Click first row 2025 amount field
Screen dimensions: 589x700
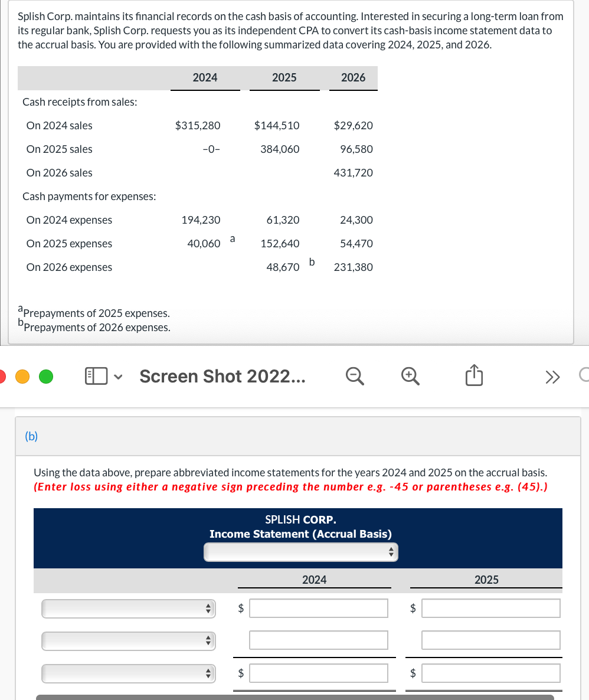click(x=491, y=608)
